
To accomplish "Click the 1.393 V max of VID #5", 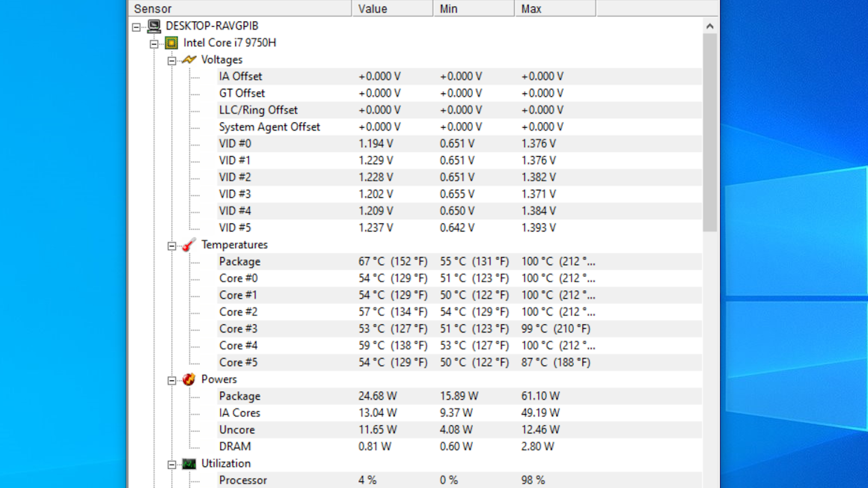I will tap(538, 228).
